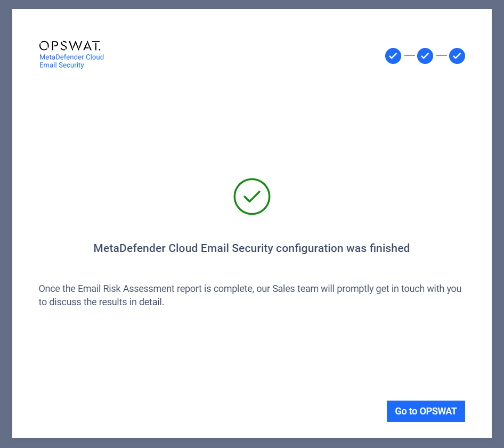This screenshot has height=448, width=504.
Task: Select the first completed step checkmark
Action: click(x=393, y=56)
